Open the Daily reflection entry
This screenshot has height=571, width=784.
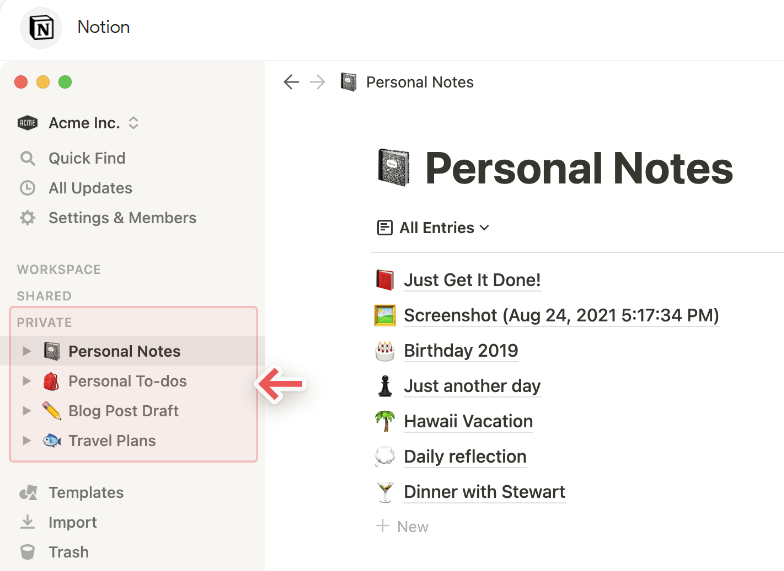(465, 457)
